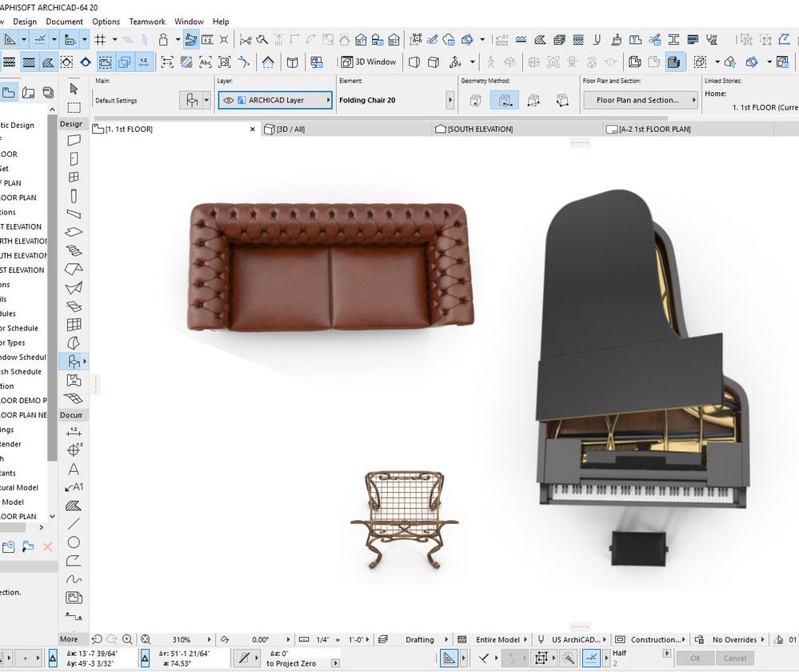799x672 pixels.
Task: Select the Wall tool
Action: (x=74, y=140)
